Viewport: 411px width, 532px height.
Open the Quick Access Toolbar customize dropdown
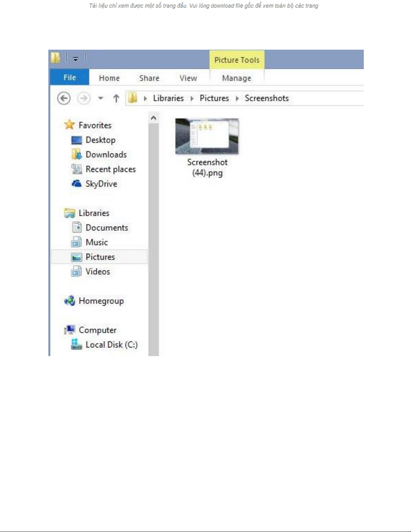point(76,59)
